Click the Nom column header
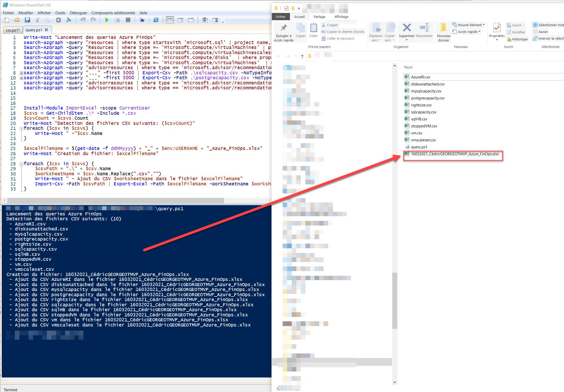This screenshot has height=392, width=564. click(408, 67)
